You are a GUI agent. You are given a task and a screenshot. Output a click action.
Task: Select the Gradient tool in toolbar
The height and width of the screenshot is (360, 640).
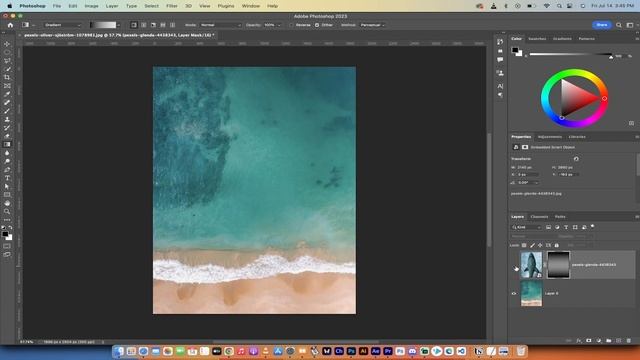(7, 144)
